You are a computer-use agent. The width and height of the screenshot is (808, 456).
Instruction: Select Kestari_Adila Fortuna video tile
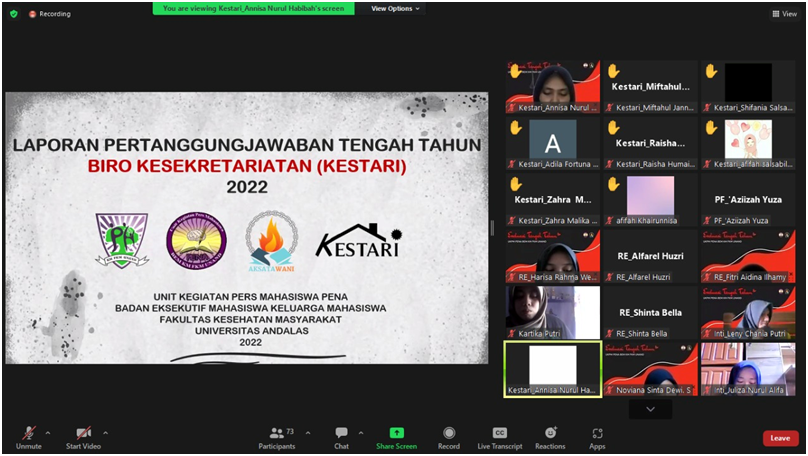(552, 143)
